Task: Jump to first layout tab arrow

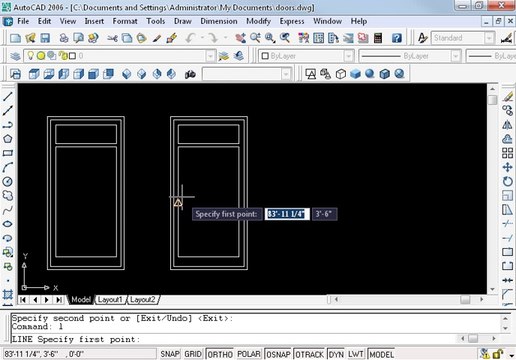Action: point(23,300)
